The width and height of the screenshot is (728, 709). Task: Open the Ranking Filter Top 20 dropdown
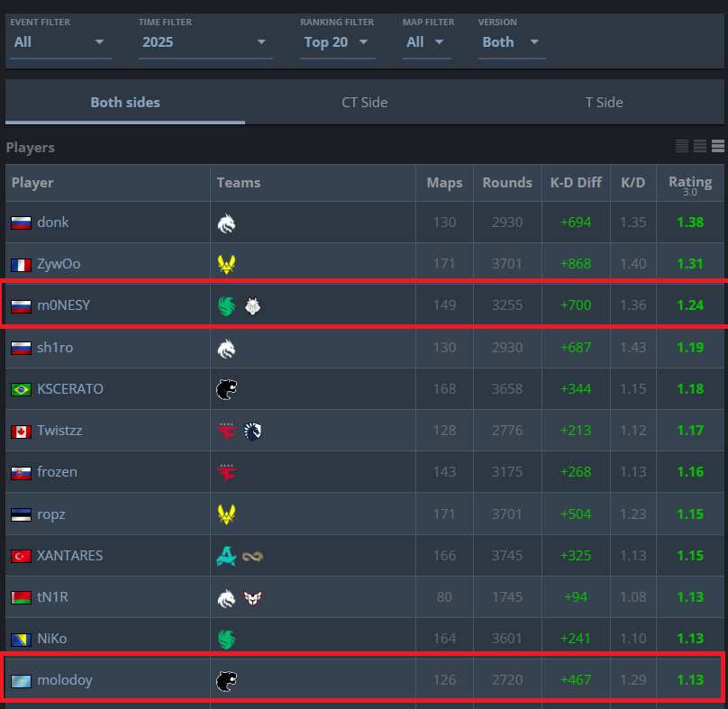(338, 42)
